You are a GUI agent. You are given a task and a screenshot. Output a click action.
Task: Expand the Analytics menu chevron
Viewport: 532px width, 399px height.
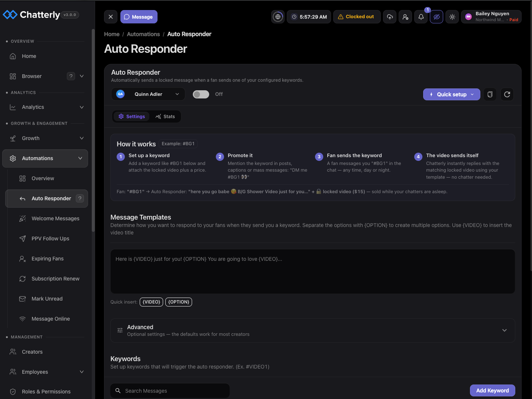(x=82, y=107)
